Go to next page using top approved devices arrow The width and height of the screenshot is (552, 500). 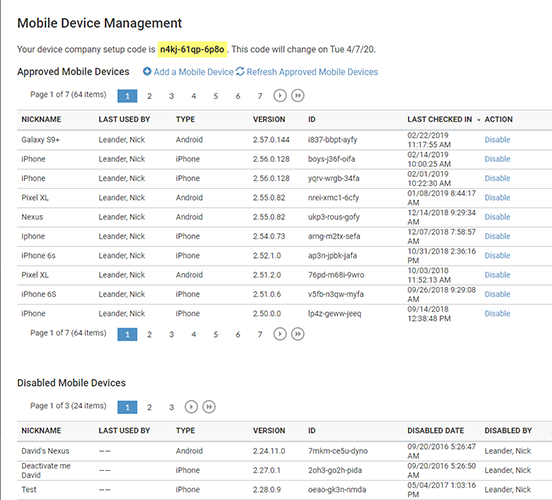pyautogui.click(x=280, y=95)
